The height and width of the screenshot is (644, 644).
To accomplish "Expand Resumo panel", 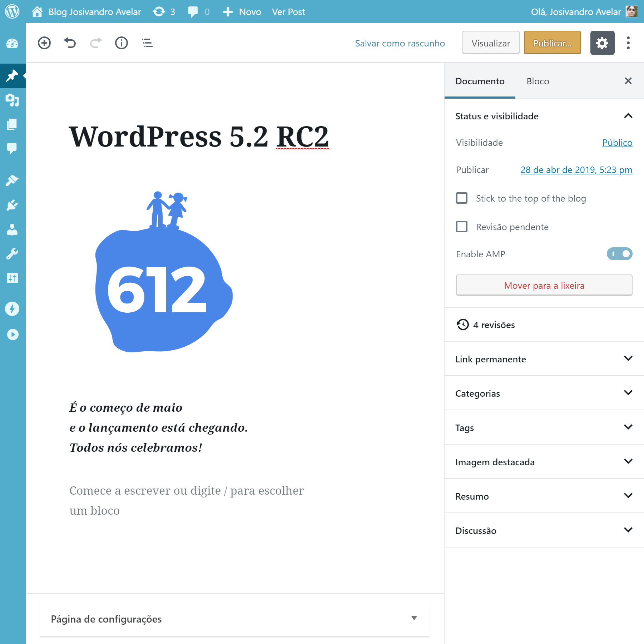I will coord(544,496).
